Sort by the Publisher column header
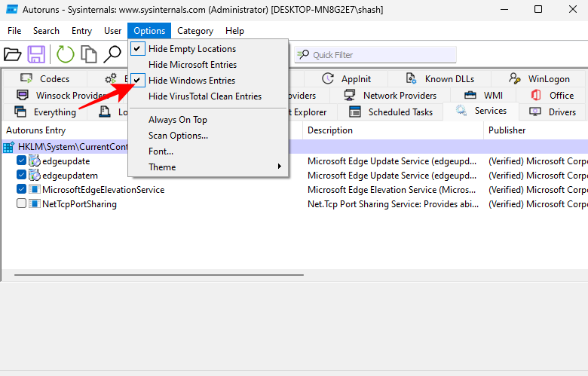This screenshot has width=588, height=376. click(x=507, y=130)
